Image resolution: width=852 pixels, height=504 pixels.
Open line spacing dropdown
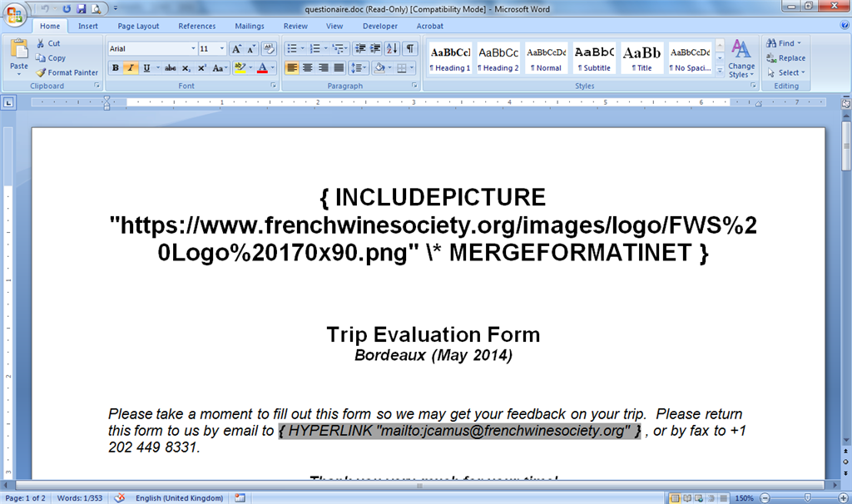[359, 68]
